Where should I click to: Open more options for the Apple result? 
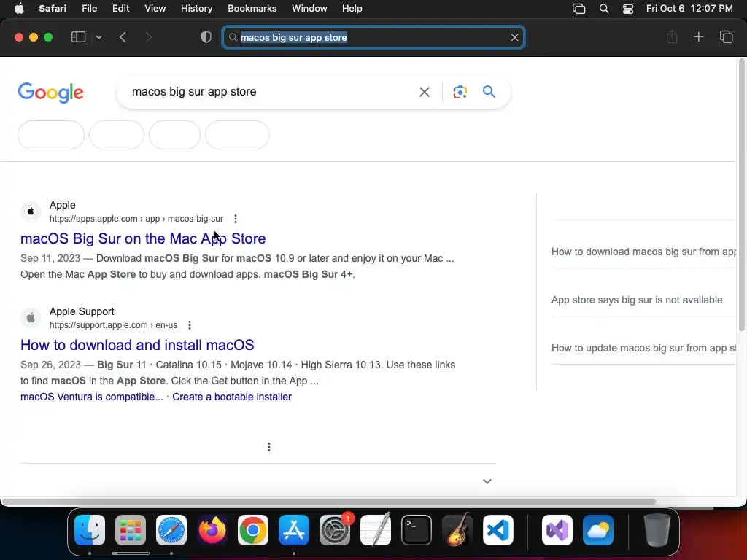pyautogui.click(x=236, y=219)
